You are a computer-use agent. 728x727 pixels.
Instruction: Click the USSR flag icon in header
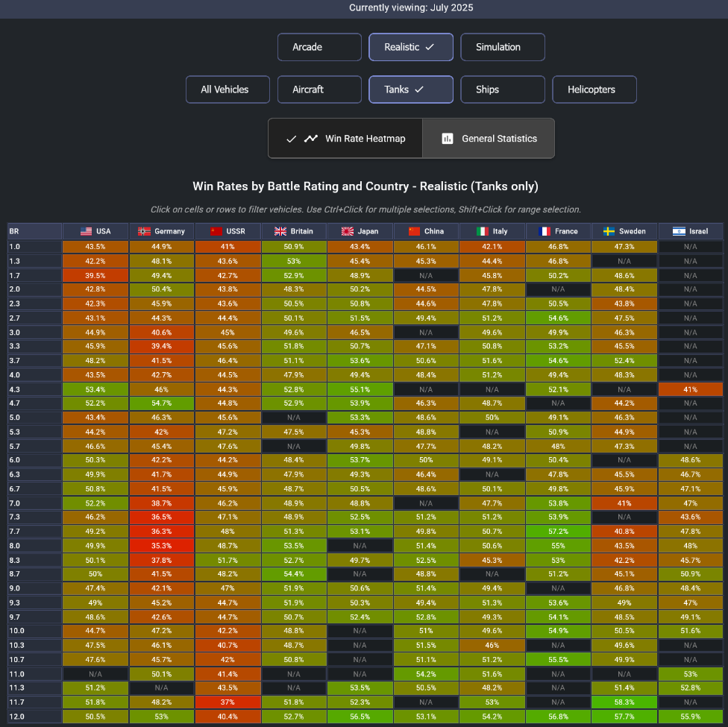pos(216,231)
